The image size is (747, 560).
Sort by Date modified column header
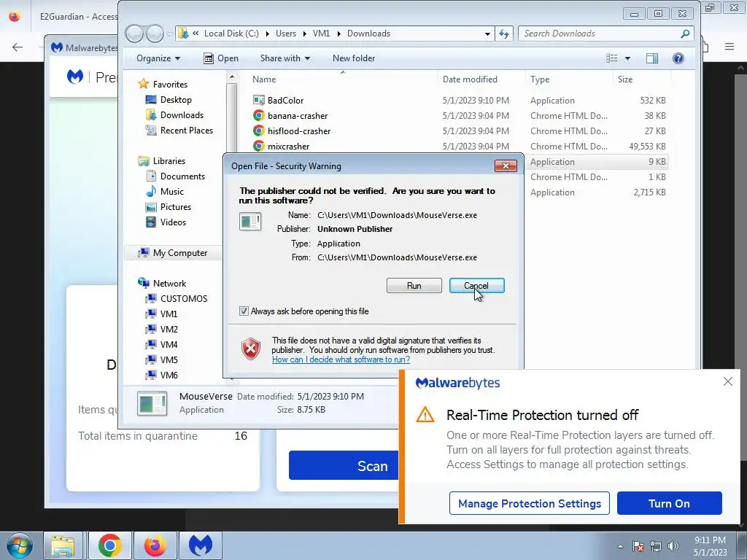tap(470, 79)
